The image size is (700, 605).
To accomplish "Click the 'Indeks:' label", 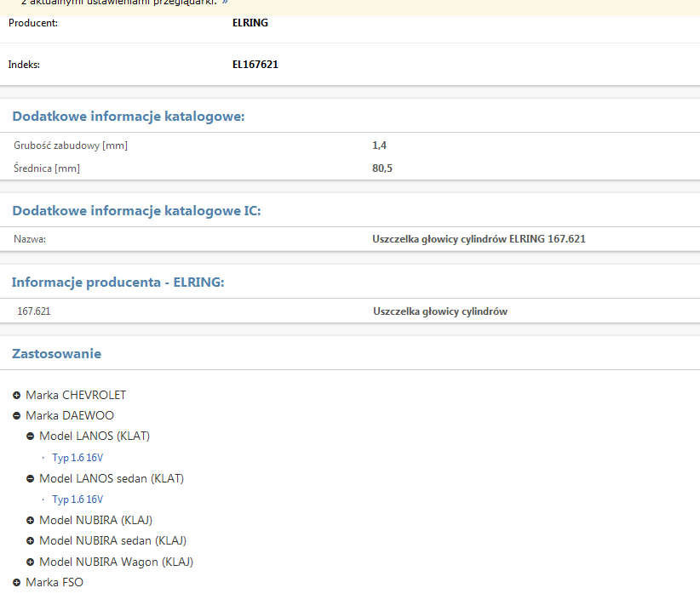I will pos(24,65).
